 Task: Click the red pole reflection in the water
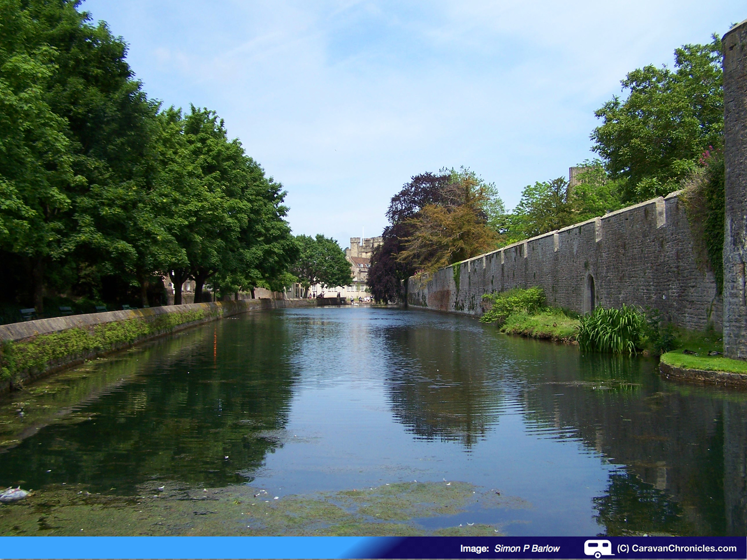[215, 345]
